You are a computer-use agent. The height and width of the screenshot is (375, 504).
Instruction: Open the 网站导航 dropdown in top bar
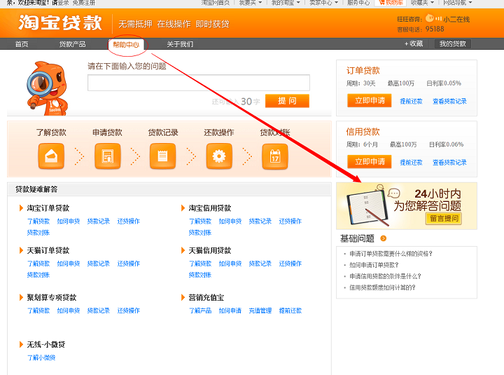(x=457, y=2)
